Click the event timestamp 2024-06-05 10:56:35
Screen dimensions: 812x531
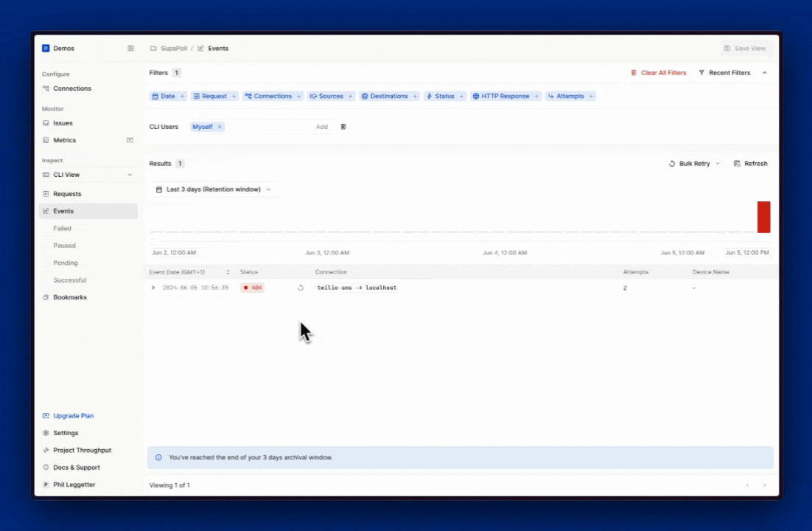point(195,288)
